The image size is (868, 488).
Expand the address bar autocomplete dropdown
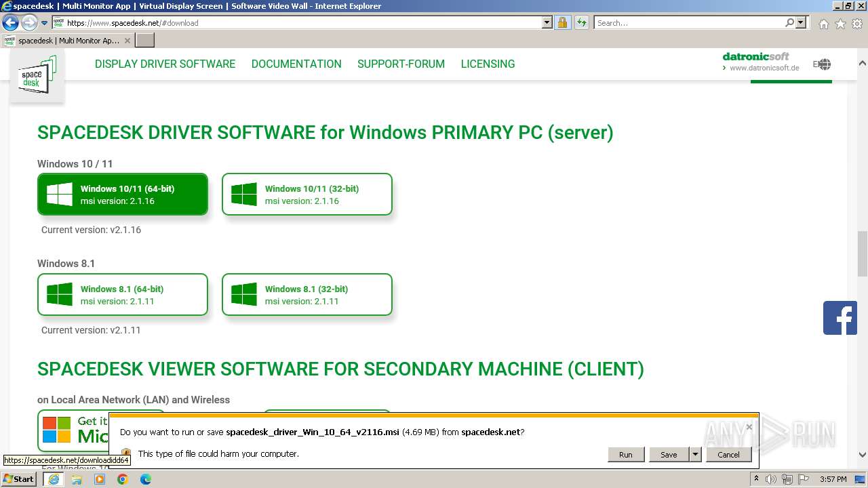[x=547, y=22]
